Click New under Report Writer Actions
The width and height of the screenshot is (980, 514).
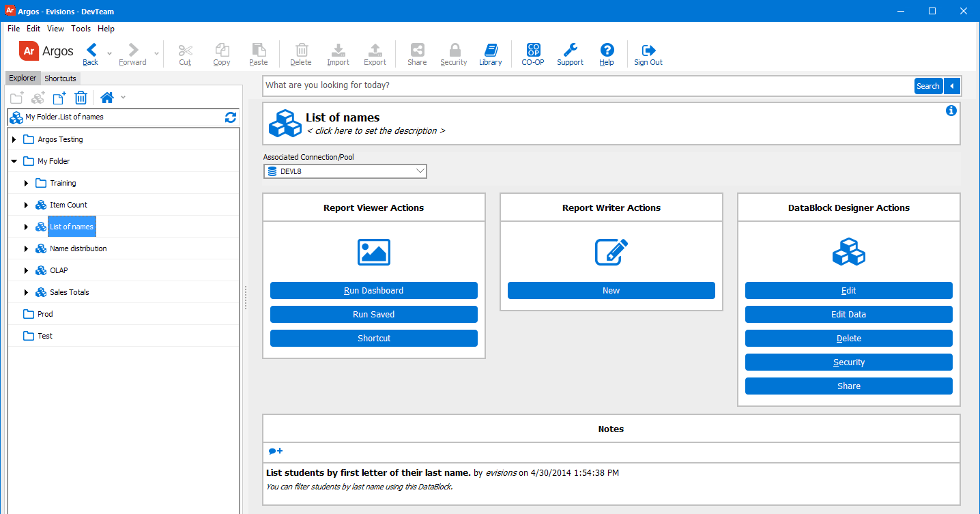611,291
